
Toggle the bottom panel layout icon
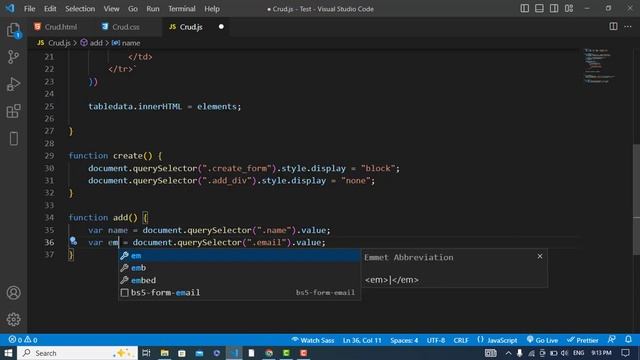[x=539, y=9]
